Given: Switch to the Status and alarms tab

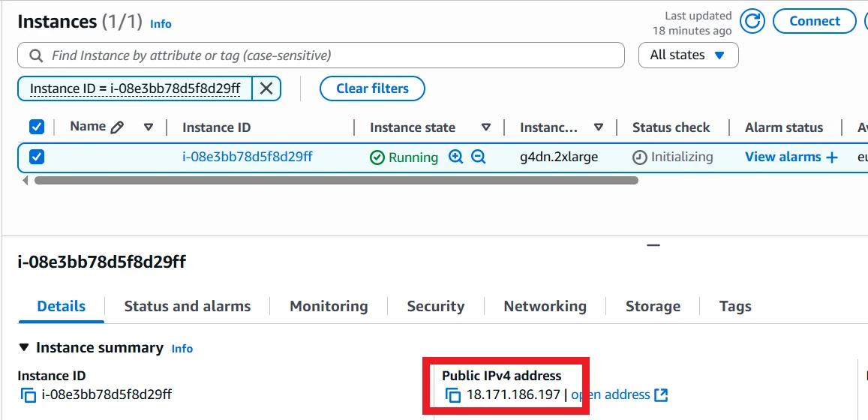Looking at the screenshot, I should (x=187, y=306).
